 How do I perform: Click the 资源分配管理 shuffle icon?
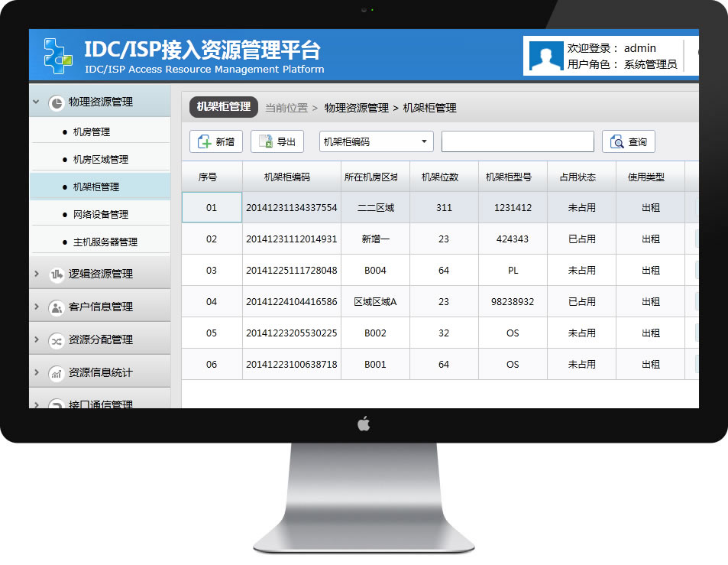pyautogui.click(x=56, y=340)
